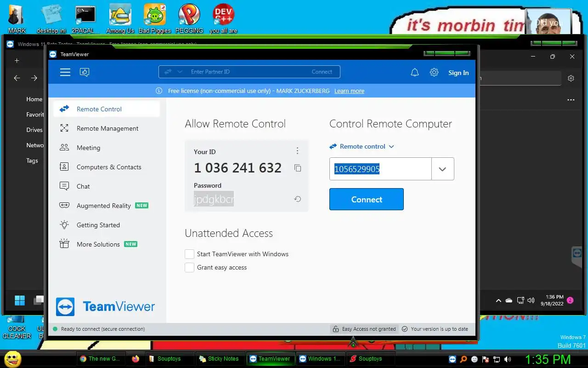Select the Remote Control sidebar tab
588x368 pixels.
(x=107, y=109)
